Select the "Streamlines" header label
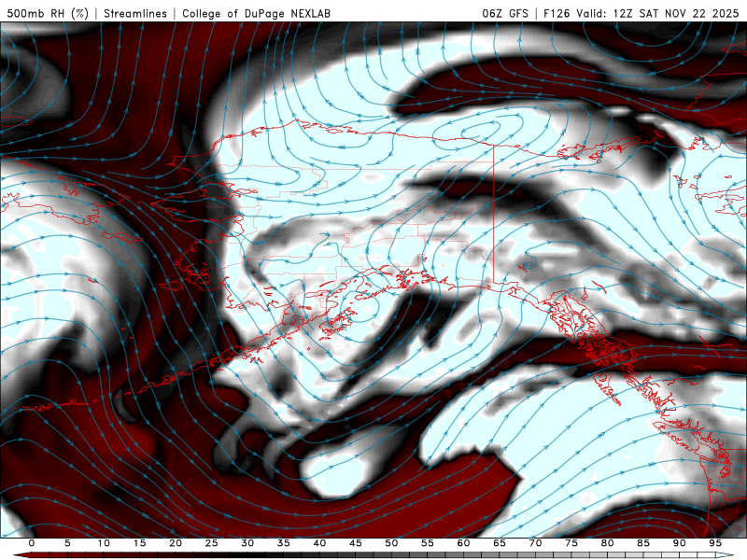Viewport: 747px width, 560px height. click(135, 13)
